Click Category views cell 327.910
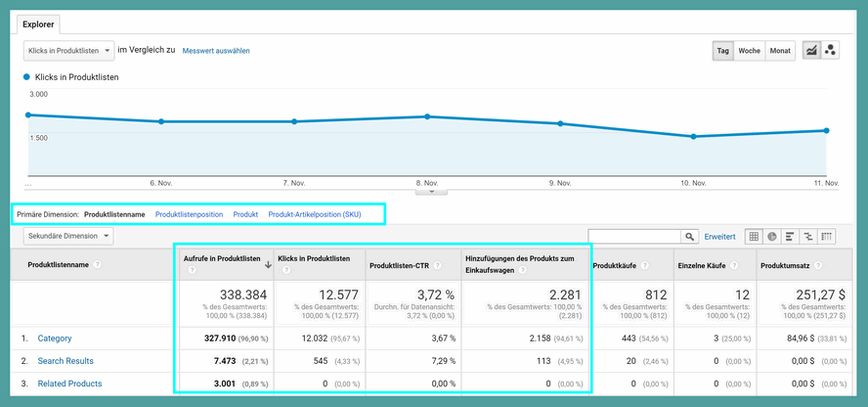This screenshot has height=407, width=868. 220,339
